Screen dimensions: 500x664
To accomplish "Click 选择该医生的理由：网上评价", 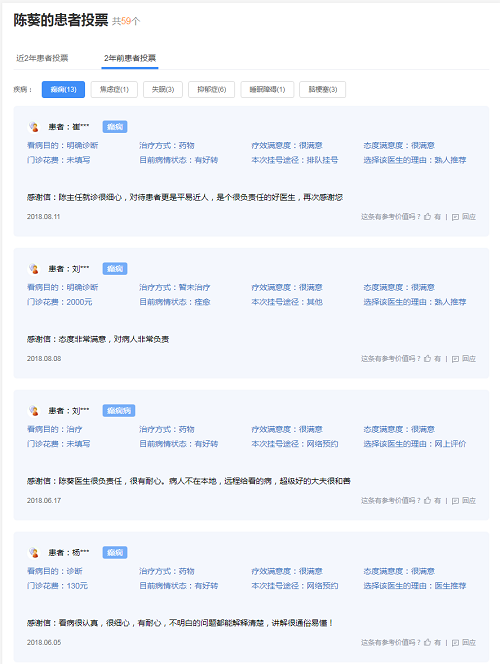I will 415,444.
